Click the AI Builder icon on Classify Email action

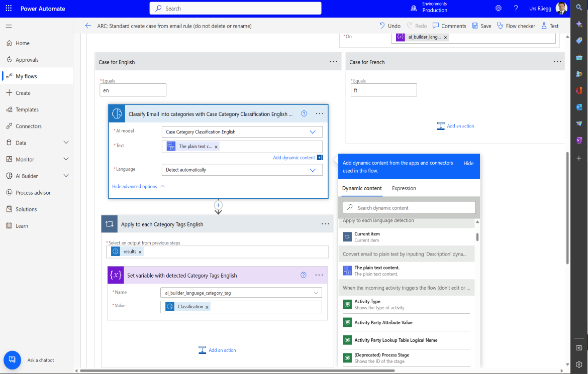(x=117, y=113)
